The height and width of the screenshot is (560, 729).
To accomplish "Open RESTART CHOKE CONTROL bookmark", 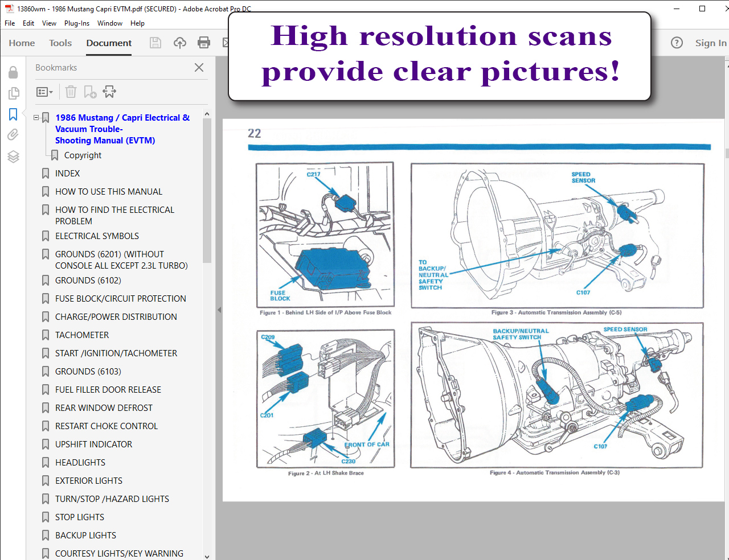I will coord(107,426).
